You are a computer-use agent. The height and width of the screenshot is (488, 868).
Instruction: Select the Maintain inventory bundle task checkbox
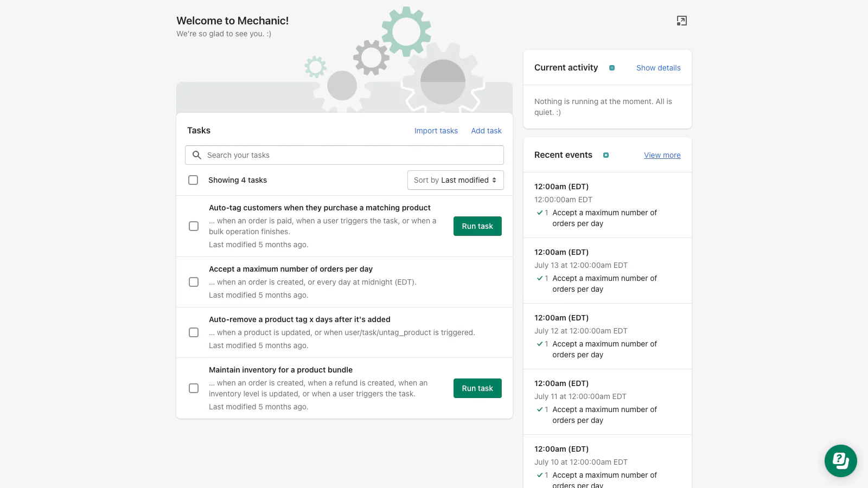pos(194,388)
